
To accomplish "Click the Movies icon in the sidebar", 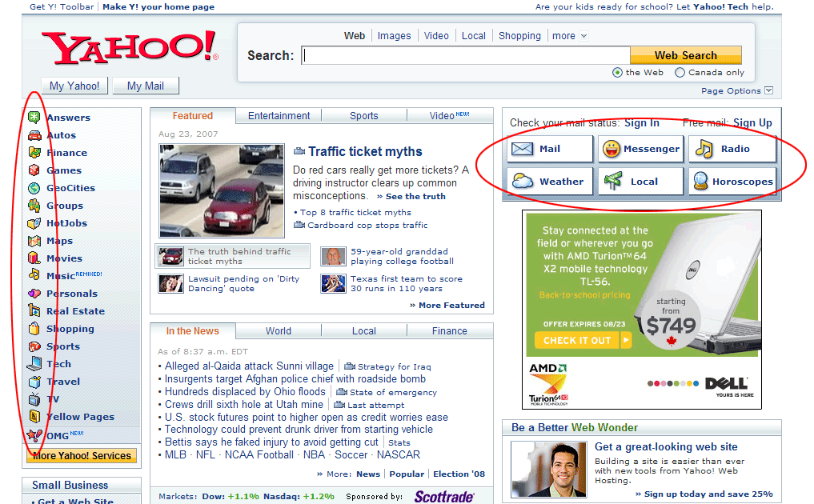I will [x=34, y=258].
